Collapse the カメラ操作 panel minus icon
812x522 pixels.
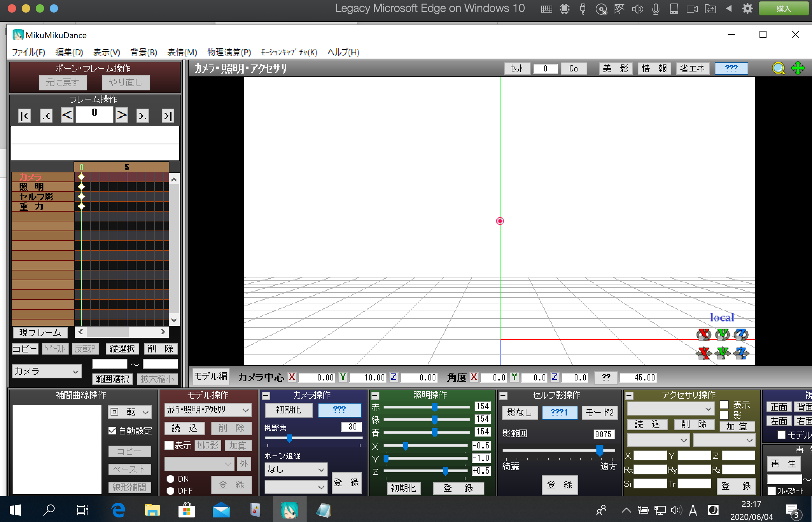[x=266, y=396]
